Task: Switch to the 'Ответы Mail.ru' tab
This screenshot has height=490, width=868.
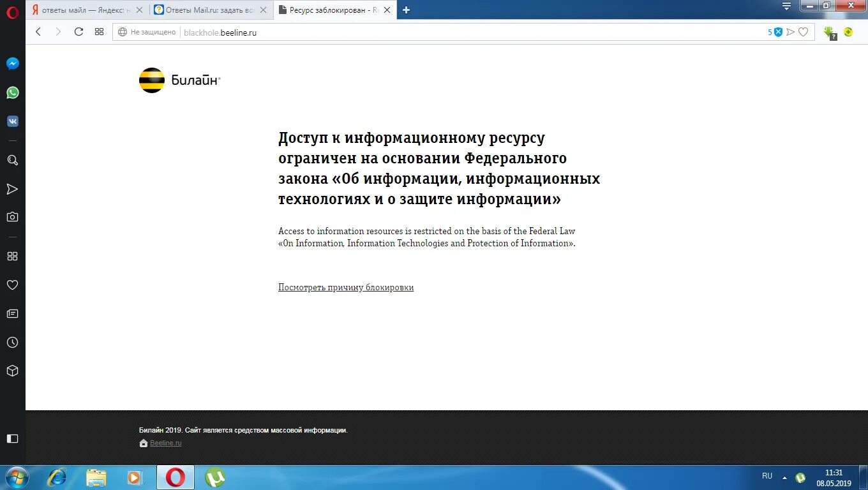Action: point(211,10)
